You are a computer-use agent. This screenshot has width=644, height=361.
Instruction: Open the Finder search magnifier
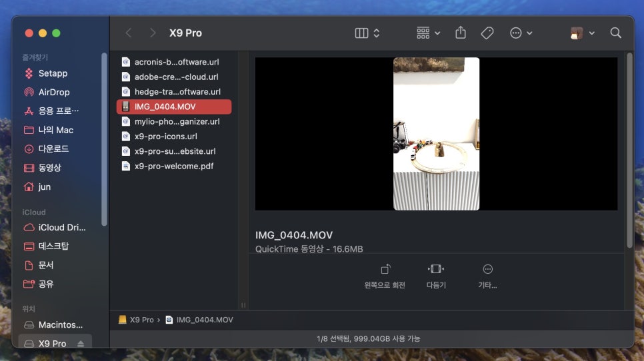616,33
